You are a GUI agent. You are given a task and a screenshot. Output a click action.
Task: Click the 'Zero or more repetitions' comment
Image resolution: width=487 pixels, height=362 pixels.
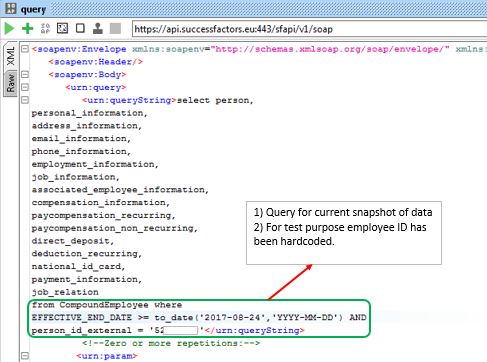coord(171,343)
